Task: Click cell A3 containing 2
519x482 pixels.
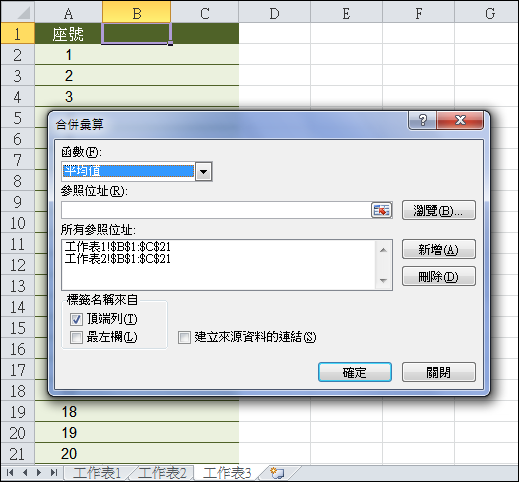Action: (x=68, y=75)
